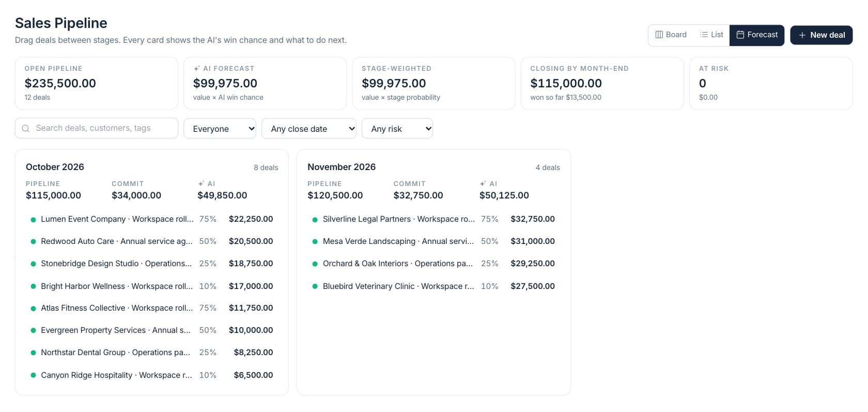The image size is (868, 412).
Task: Open Redwood Auto Care deal
Action: (x=152, y=241)
